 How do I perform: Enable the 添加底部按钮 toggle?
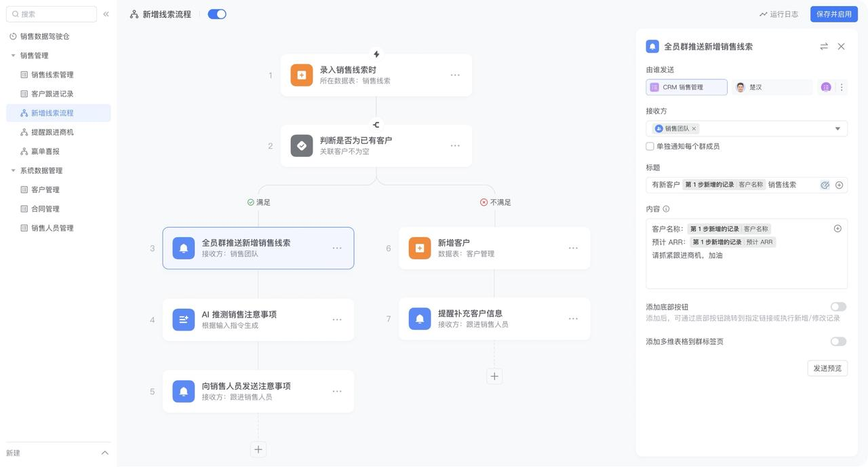pyautogui.click(x=837, y=306)
